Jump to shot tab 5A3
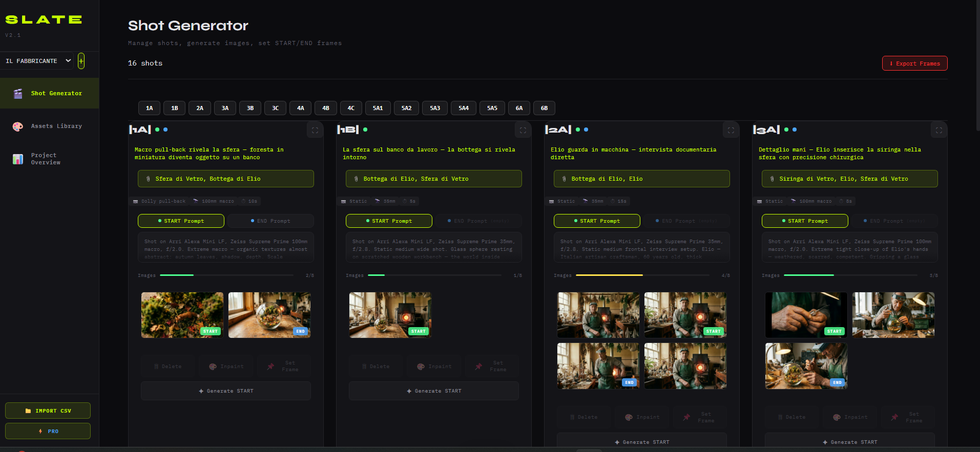Screen dimensions: 980x452 click(x=435, y=108)
